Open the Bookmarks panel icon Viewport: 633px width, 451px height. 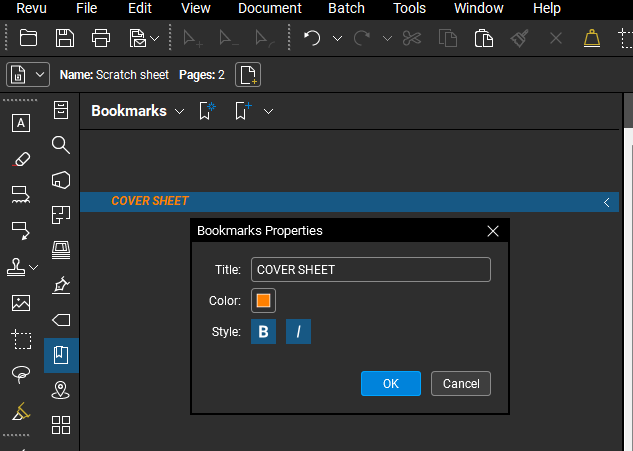(61, 355)
